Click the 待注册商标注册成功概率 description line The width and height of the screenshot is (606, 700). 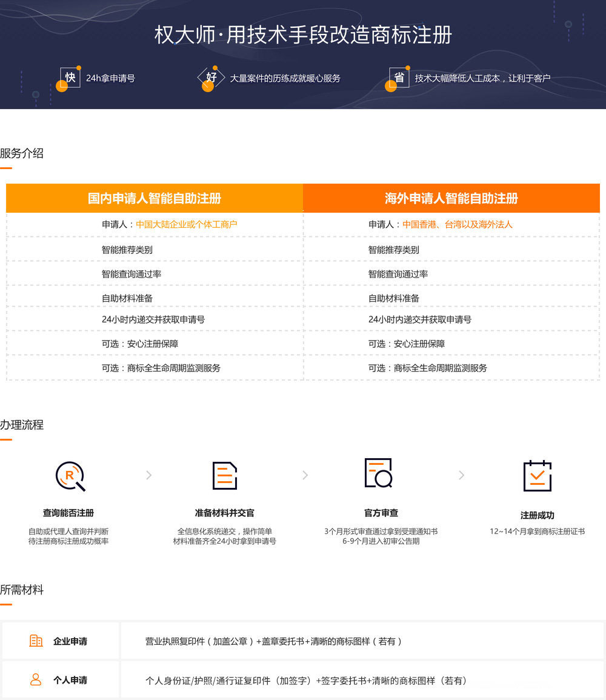click(x=68, y=541)
